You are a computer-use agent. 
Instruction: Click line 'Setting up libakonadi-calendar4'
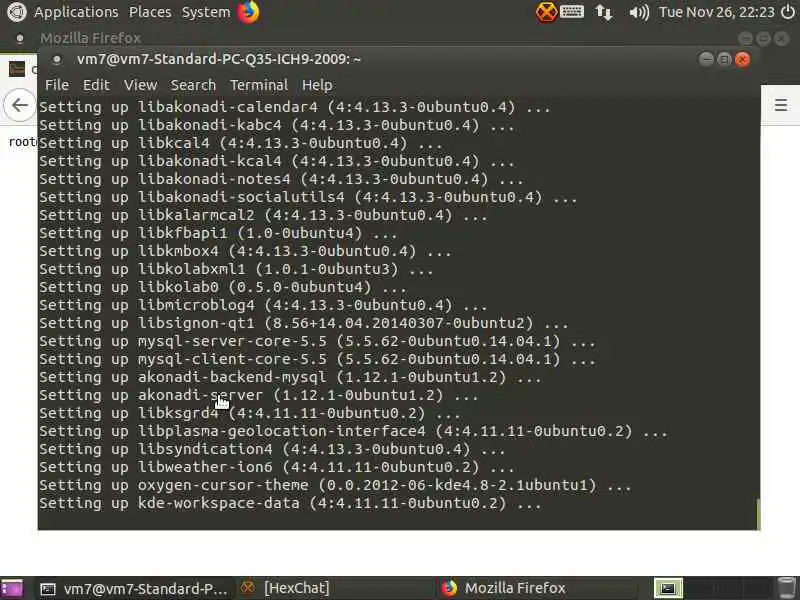[294, 107]
